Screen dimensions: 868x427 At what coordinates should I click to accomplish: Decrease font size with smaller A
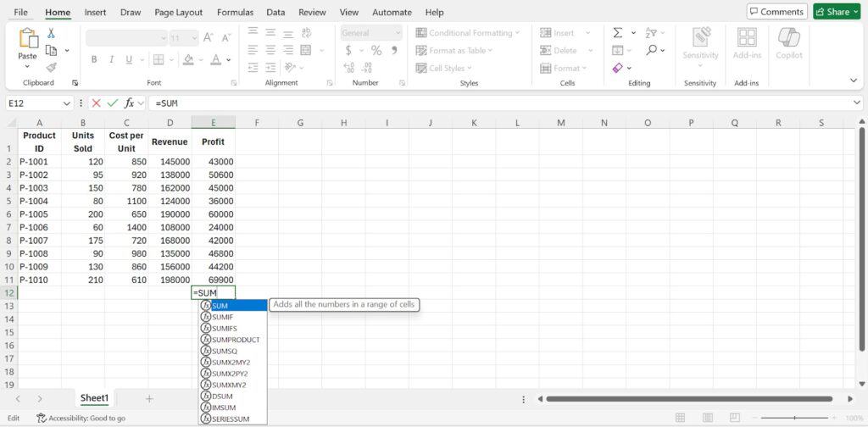click(x=225, y=37)
